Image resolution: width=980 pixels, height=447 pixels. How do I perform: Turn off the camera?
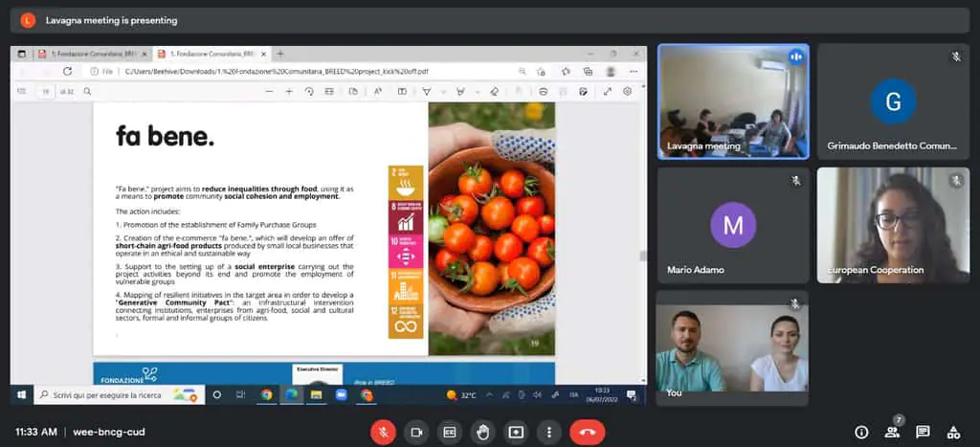click(x=416, y=432)
